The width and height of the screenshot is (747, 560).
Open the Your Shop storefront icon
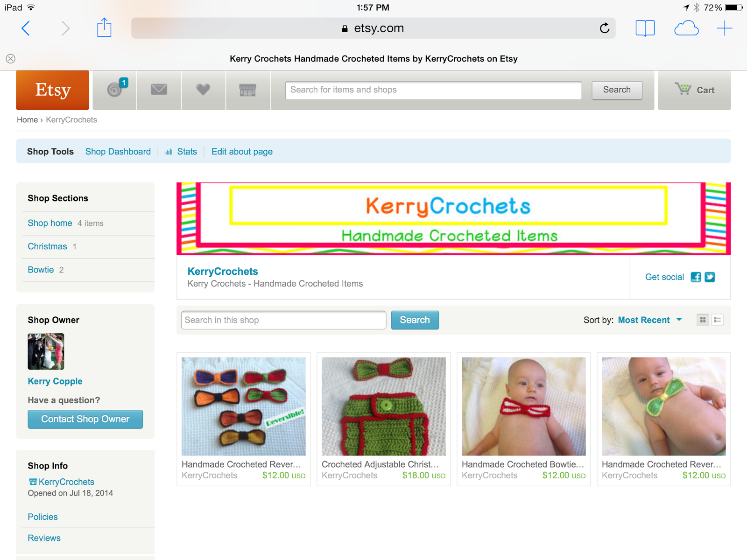(247, 90)
